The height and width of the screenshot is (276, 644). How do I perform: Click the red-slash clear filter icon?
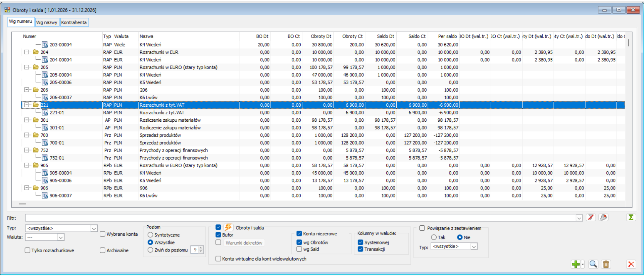point(591,218)
